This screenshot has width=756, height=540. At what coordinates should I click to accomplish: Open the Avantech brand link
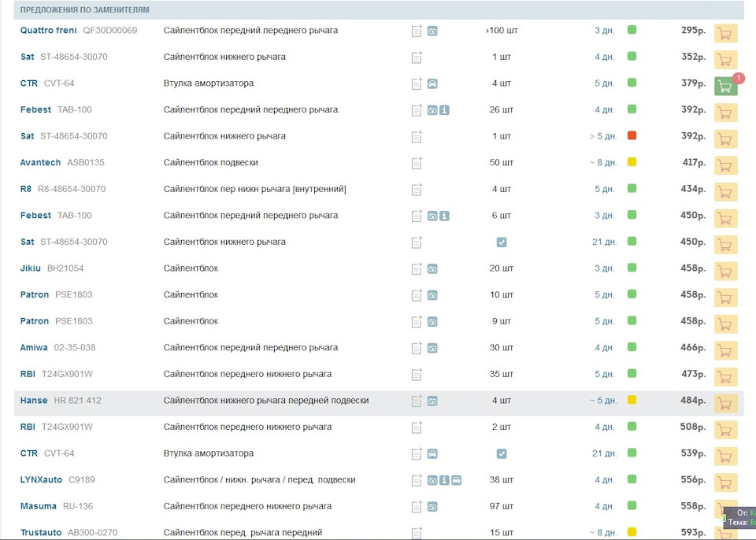pos(40,162)
